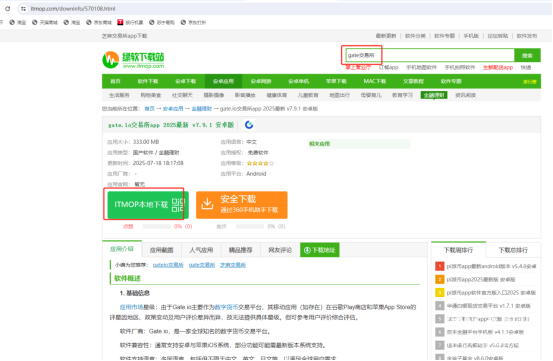Click the green 搜索 search button
The height and width of the screenshot is (361, 553).
527,55
